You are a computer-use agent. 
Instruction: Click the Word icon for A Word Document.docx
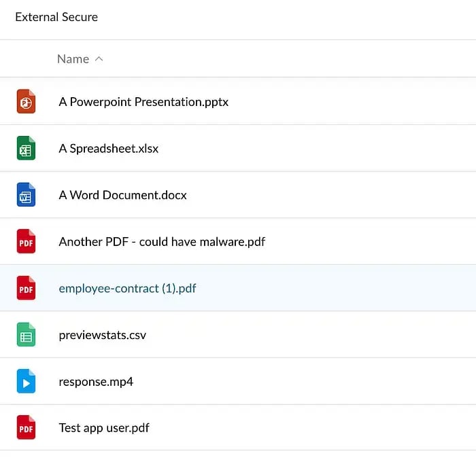click(26, 194)
